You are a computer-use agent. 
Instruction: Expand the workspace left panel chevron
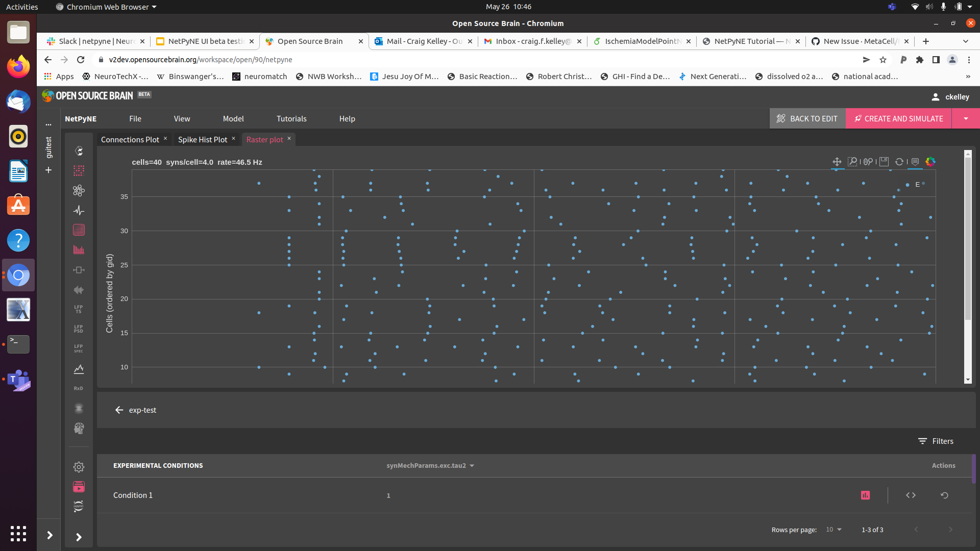pyautogui.click(x=50, y=535)
